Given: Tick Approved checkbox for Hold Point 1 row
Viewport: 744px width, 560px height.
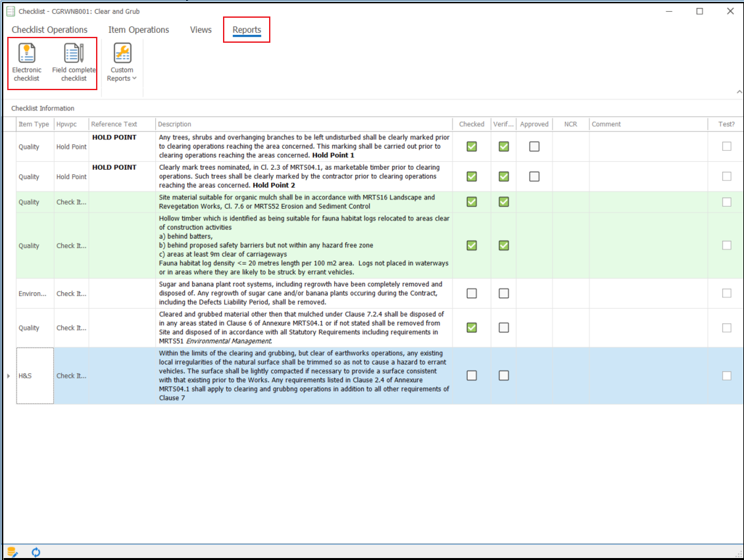Looking at the screenshot, I should [534, 146].
